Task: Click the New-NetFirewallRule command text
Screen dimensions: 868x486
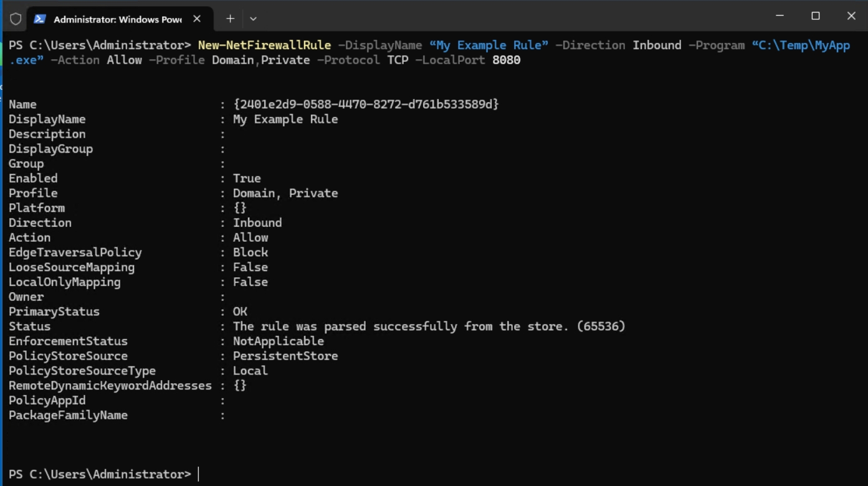Action: tap(264, 45)
